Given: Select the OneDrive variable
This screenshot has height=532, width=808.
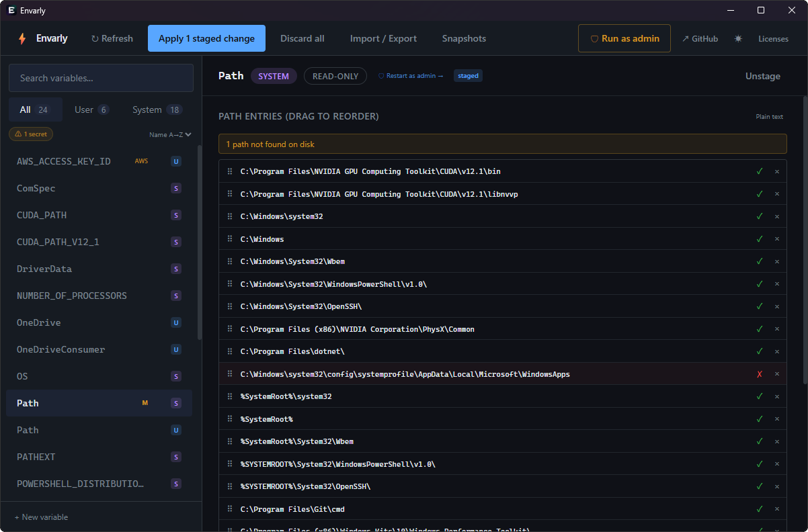Looking at the screenshot, I should 99,322.
